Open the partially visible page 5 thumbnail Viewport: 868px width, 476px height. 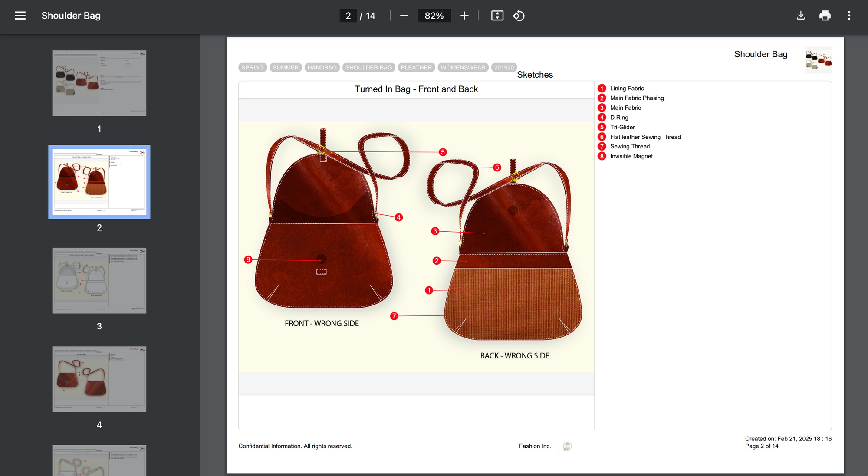coord(99,460)
